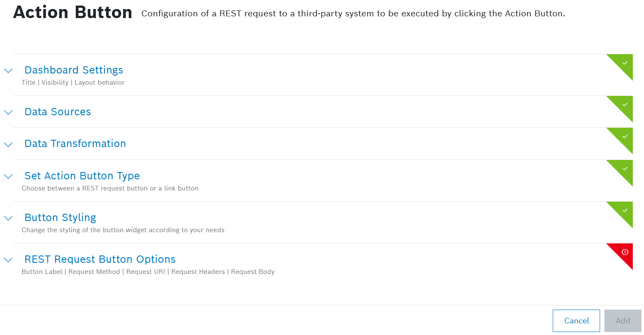
Task: Open the Data Transformation section heading
Action: coord(75,144)
